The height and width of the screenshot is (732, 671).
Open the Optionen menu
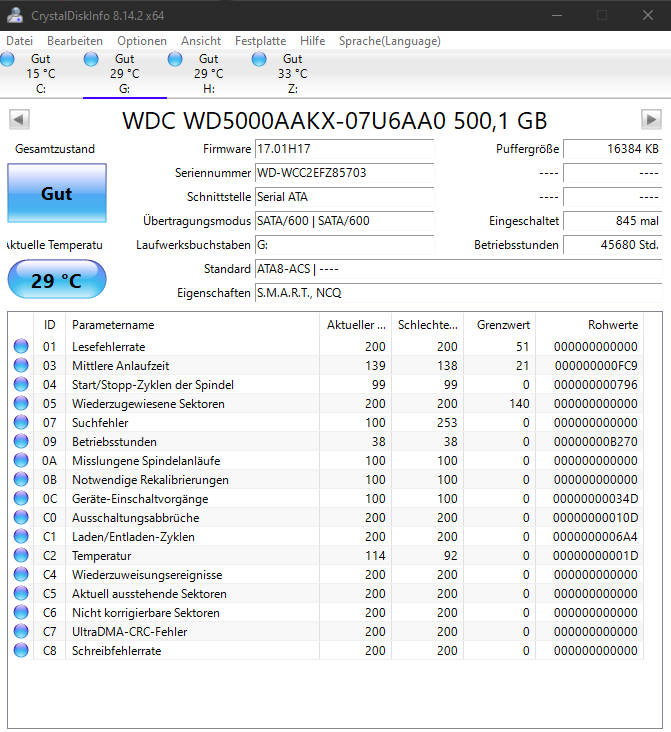tap(142, 41)
